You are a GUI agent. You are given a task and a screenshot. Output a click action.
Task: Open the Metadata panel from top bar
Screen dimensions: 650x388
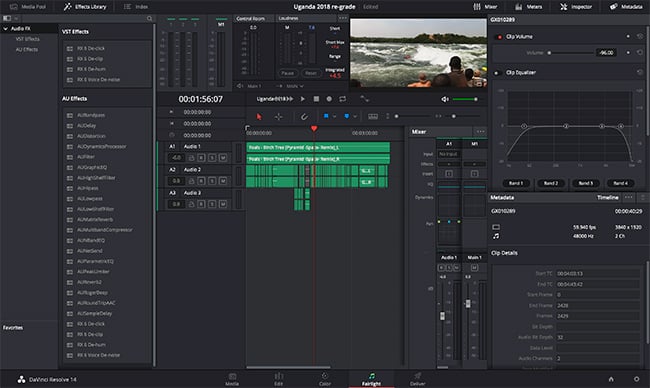pyautogui.click(x=626, y=7)
